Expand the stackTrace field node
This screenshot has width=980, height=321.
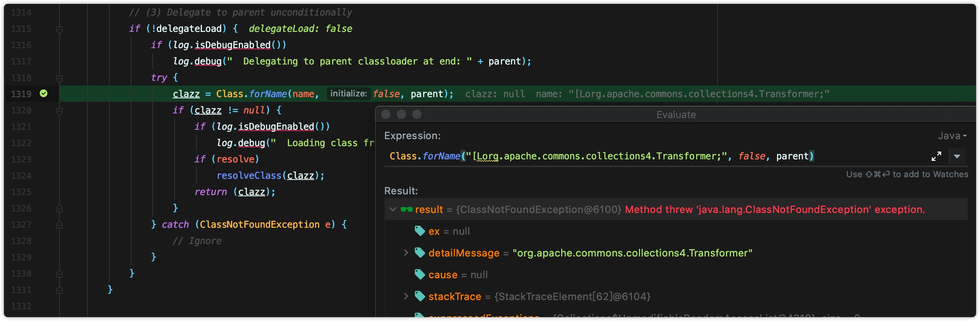406,297
